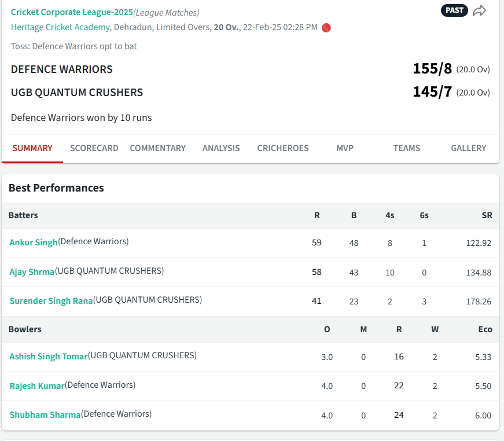Screen dimensions: 504x441
Task: View Surender Singh Rana's profile
Action: (51, 301)
